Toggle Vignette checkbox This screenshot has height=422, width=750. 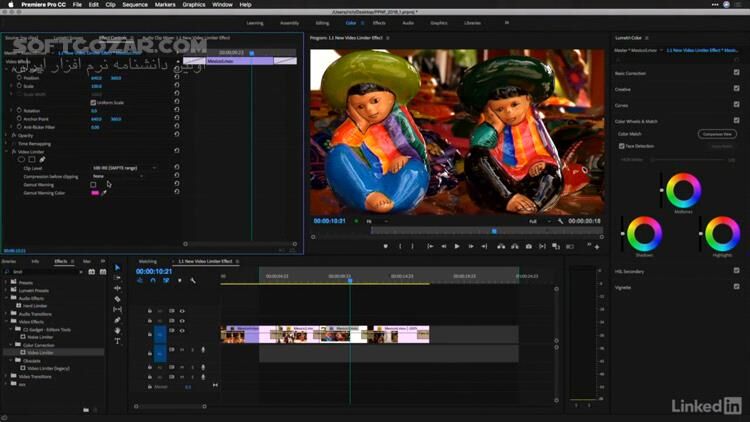click(x=736, y=287)
